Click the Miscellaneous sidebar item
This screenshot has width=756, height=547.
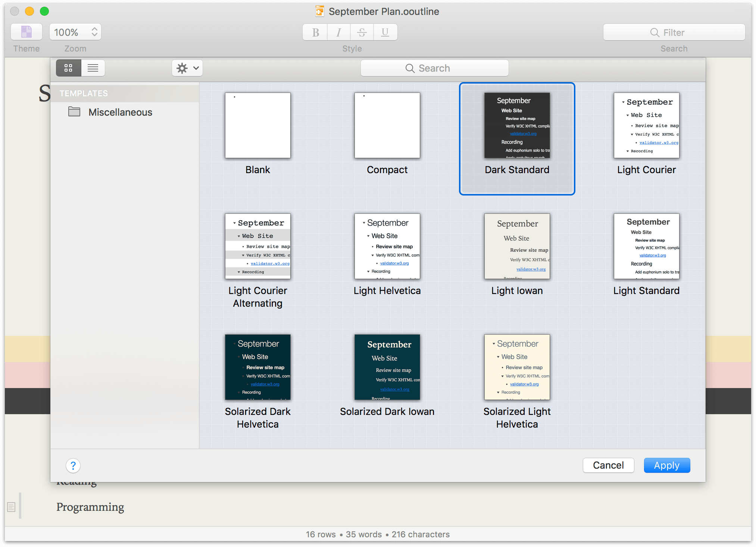tap(119, 112)
